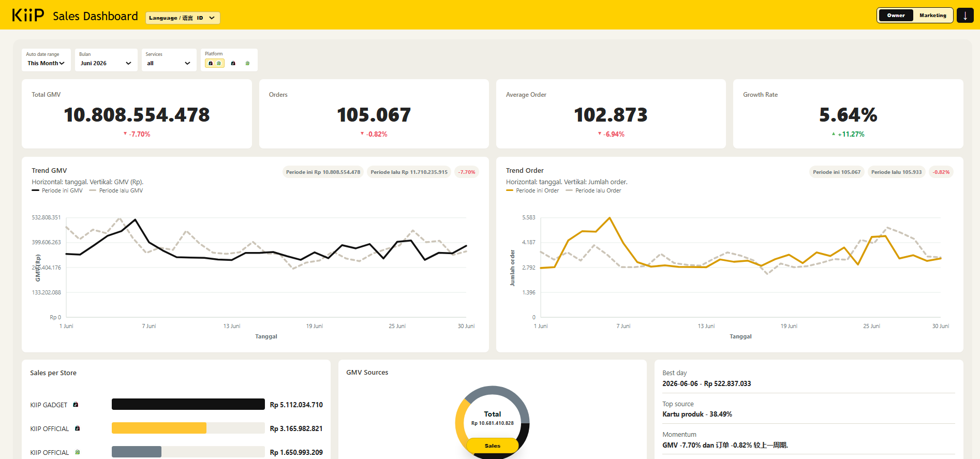Click the Orders 105.067 value
The width and height of the screenshot is (980, 459).
374,115
